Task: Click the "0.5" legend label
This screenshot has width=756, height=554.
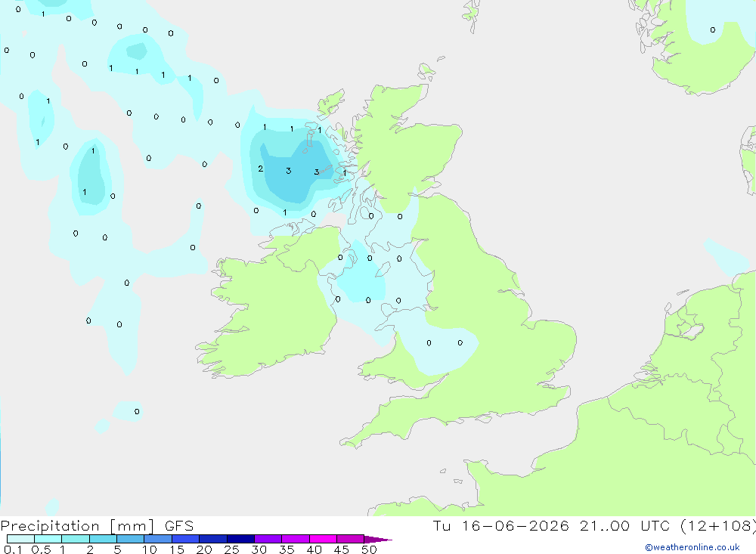Action: [x=41, y=549]
